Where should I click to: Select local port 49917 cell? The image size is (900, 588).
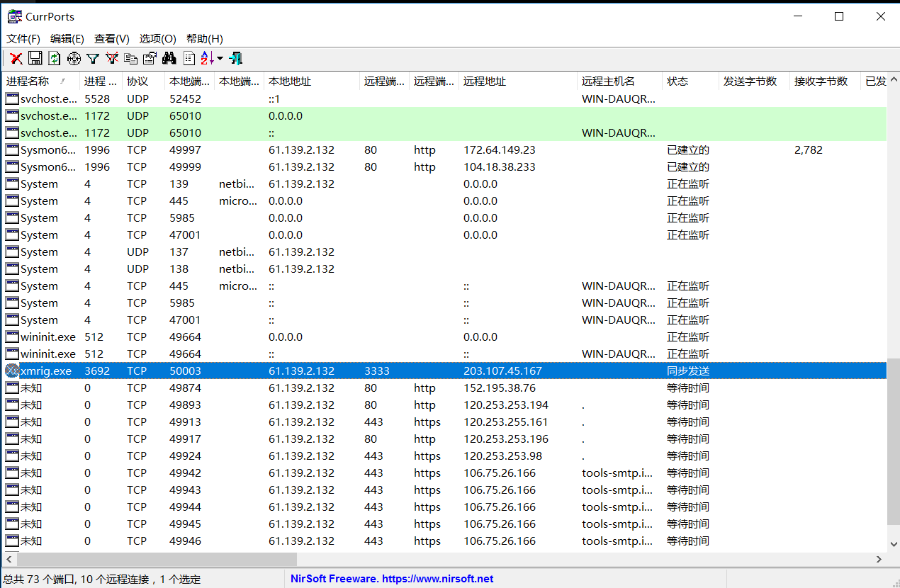pyautogui.click(x=185, y=439)
